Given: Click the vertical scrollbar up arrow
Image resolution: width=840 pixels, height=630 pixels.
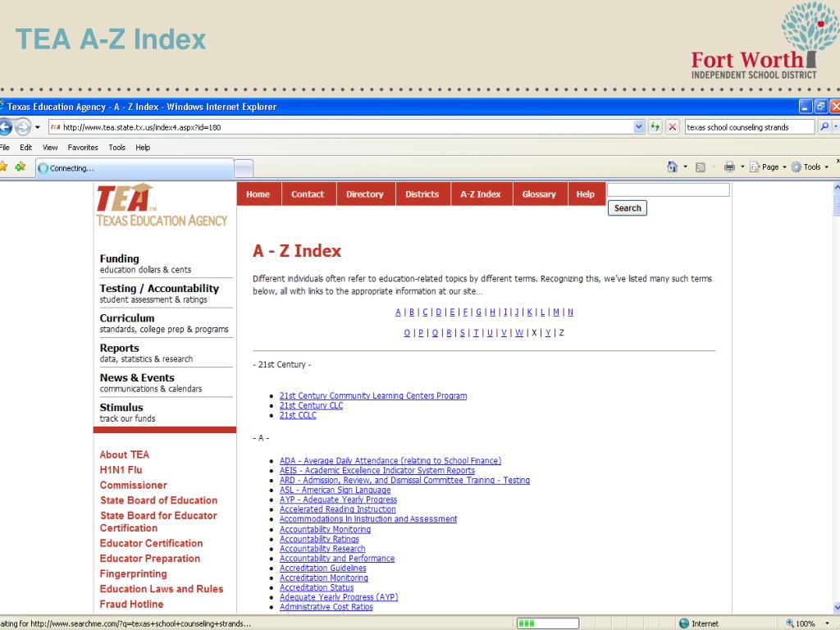Looking at the screenshot, I should (x=837, y=188).
